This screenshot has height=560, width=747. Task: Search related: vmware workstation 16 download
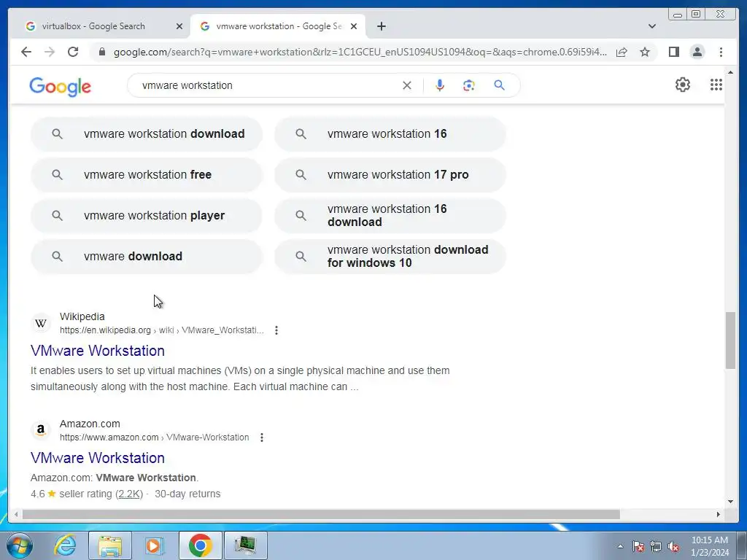point(390,216)
